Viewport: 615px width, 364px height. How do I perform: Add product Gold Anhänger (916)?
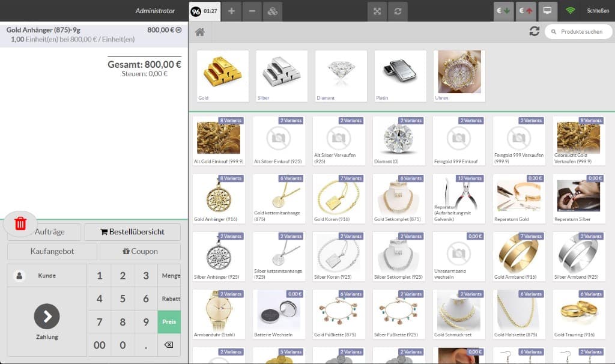(x=219, y=198)
